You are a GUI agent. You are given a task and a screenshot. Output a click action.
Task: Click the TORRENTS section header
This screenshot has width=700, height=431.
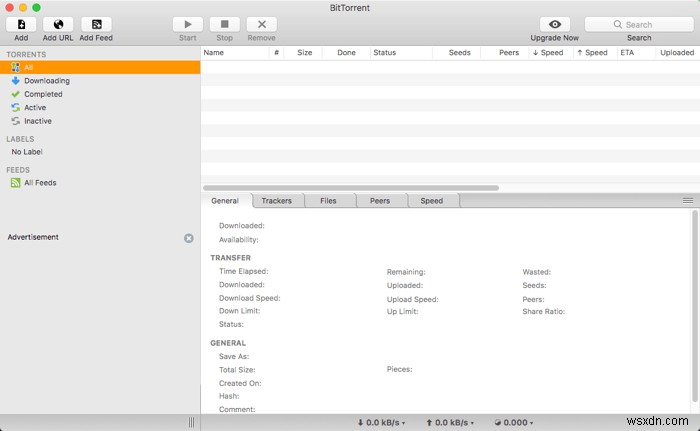(x=26, y=54)
